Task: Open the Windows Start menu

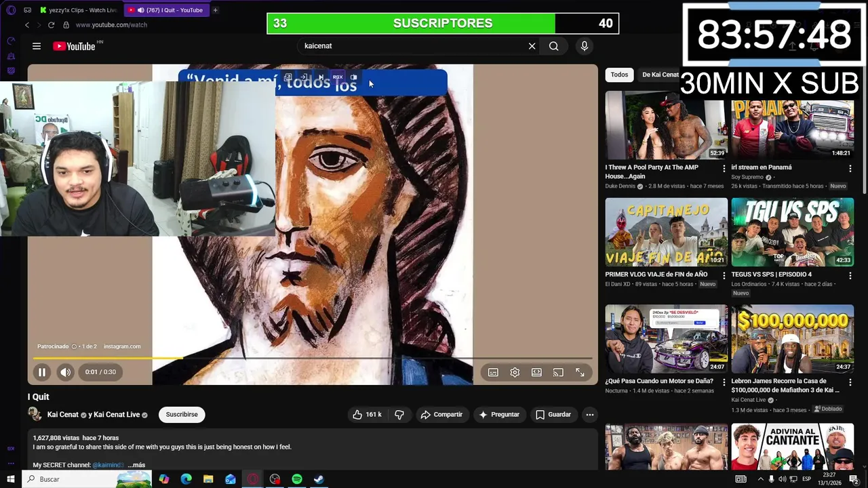Action: (x=10, y=479)
